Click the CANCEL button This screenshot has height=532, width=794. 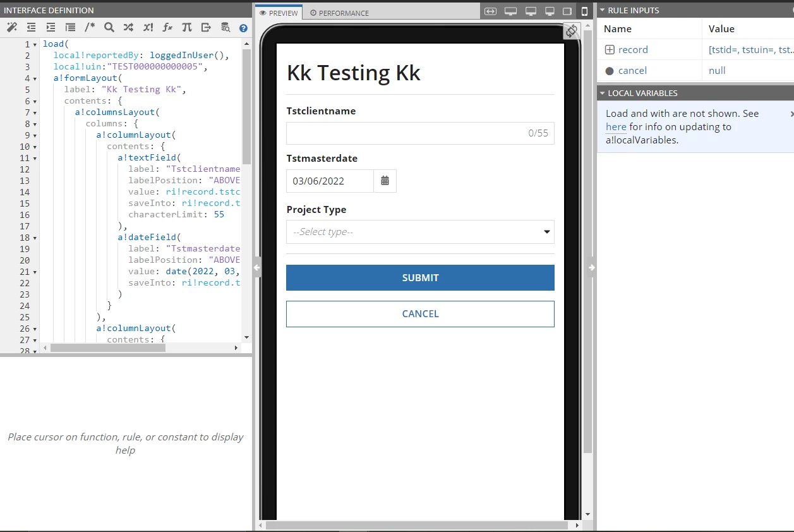coord(420,314)
